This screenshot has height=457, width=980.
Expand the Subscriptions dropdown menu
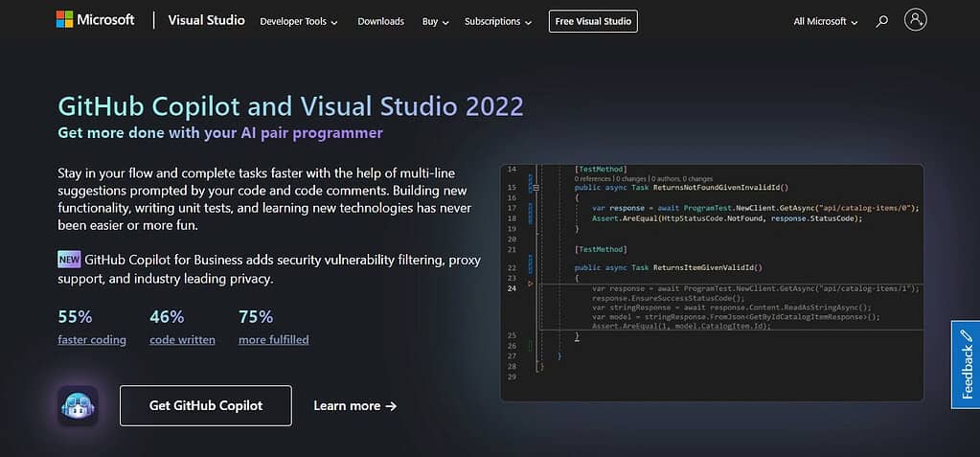497,21
